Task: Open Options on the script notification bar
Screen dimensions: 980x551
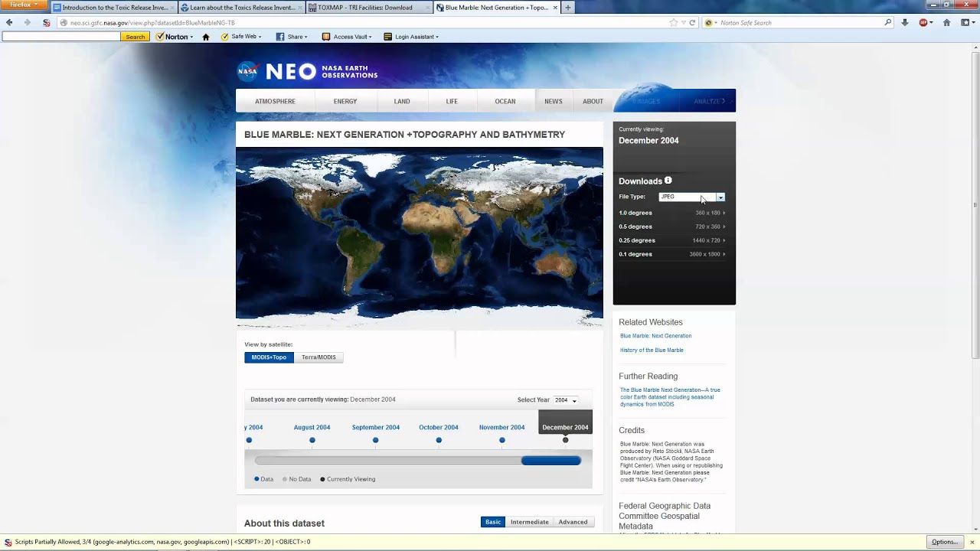Action: pos(944,542)
